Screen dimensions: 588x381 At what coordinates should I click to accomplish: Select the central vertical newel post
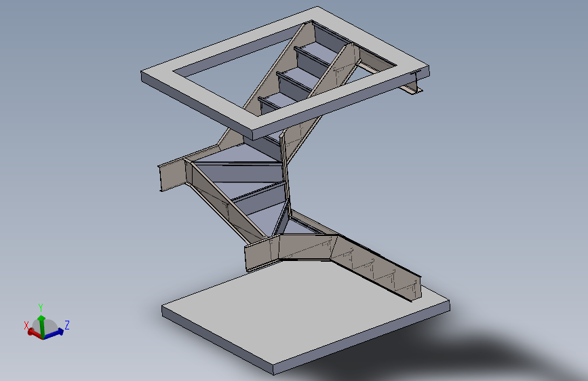point(287,171)
